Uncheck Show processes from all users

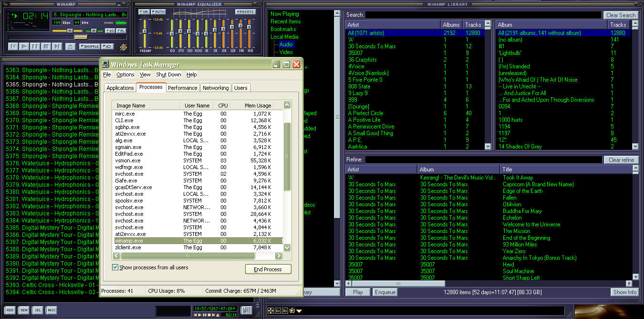click(x=115, y=267)
